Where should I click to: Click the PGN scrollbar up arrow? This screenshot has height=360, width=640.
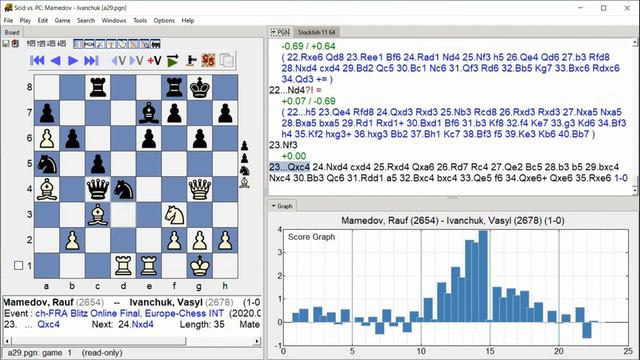pyautogui.click(x=635, y=42)
